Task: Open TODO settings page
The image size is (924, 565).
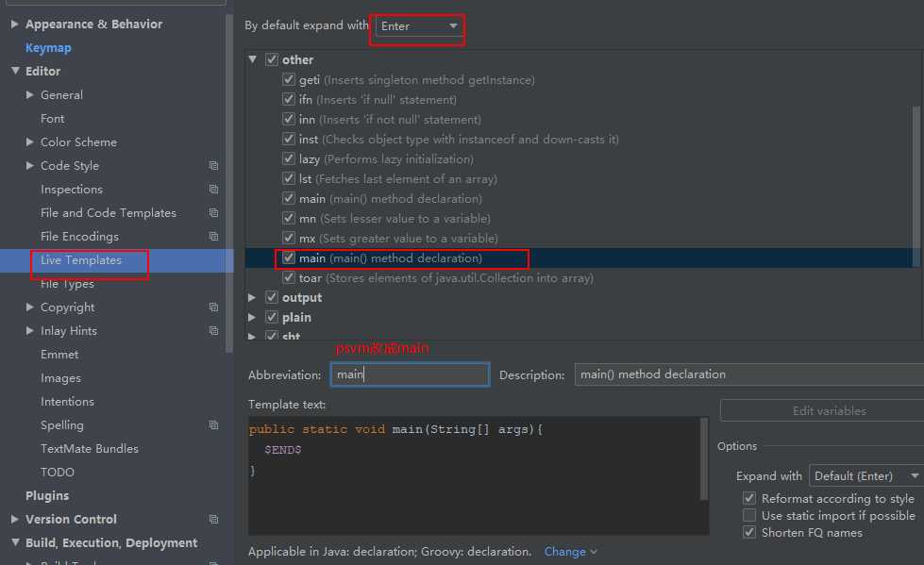Action: click(x=58, y=472)
